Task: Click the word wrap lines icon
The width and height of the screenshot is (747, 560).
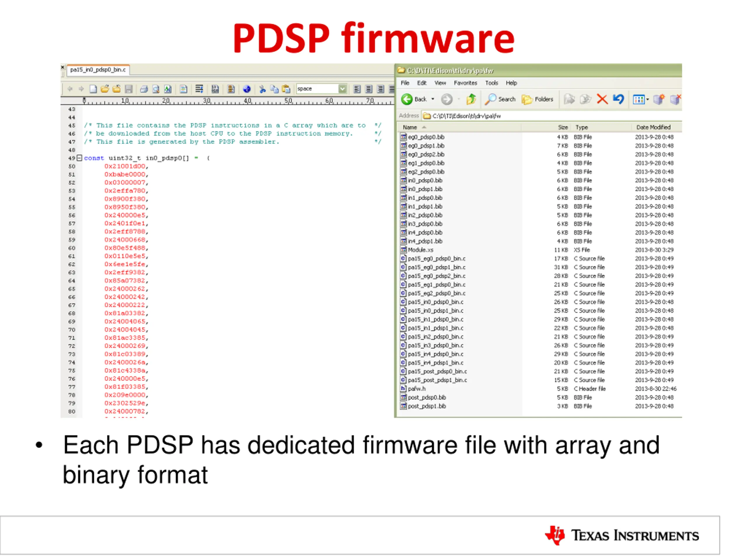Action: pos(199,89)
